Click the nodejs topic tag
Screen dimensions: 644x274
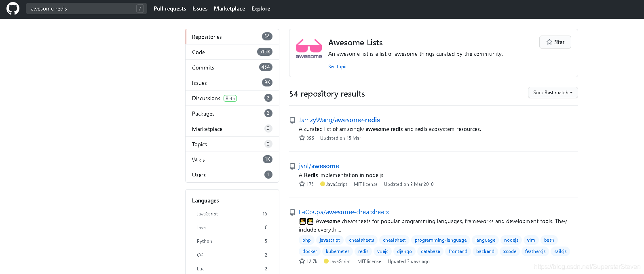pos(511,240)
